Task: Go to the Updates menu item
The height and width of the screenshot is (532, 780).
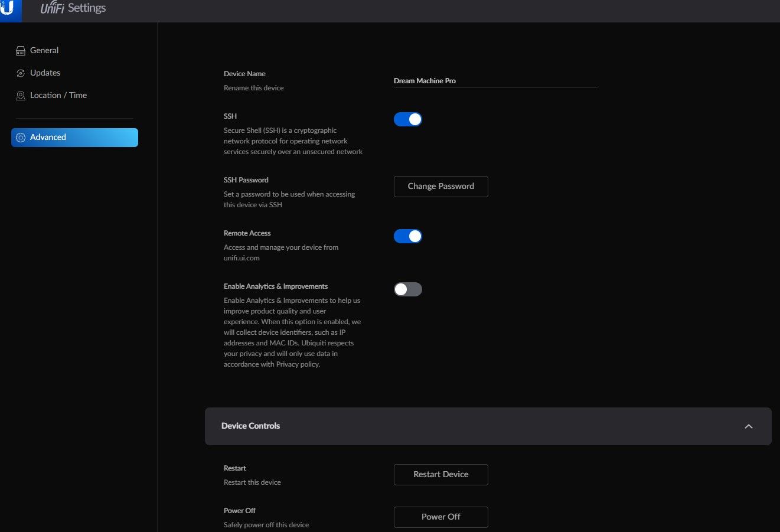Action: tap(45, 73)
